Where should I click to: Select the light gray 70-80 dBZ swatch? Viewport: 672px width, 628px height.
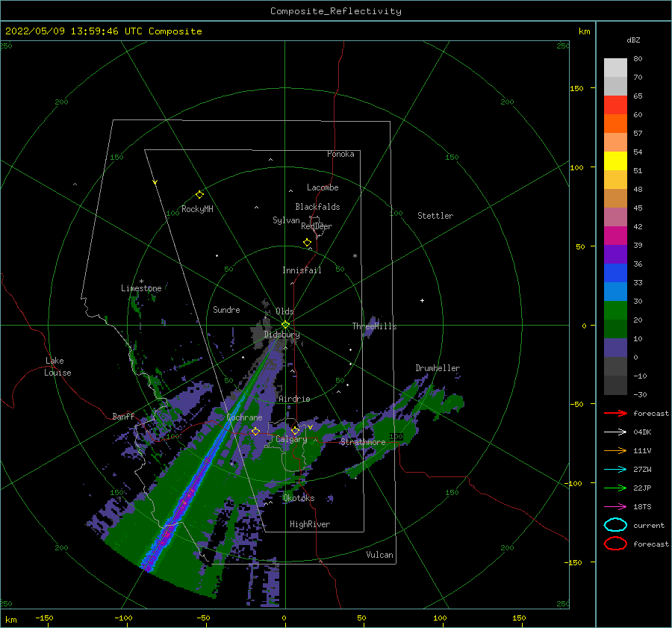tap(615, 67)
